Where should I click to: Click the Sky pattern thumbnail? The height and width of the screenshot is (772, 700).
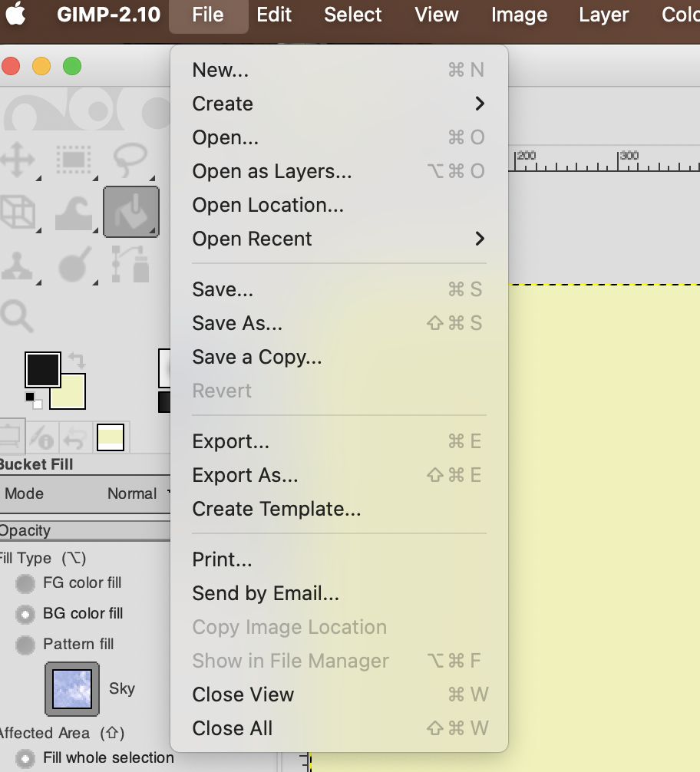(x=72, y=689)
